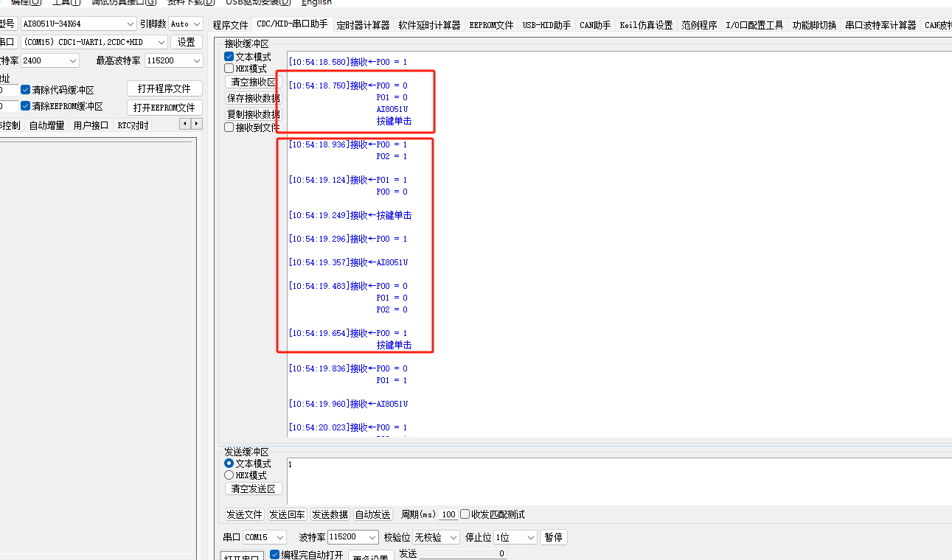Click the log line 10:54:19.960 AI8051U

point(348,404)
